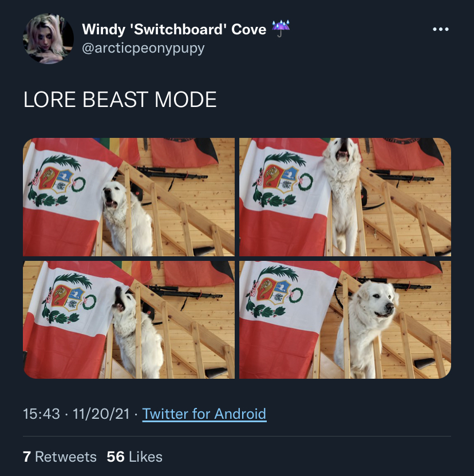Open Windy 'Switchboard' Cove display name

pos(174,29)
